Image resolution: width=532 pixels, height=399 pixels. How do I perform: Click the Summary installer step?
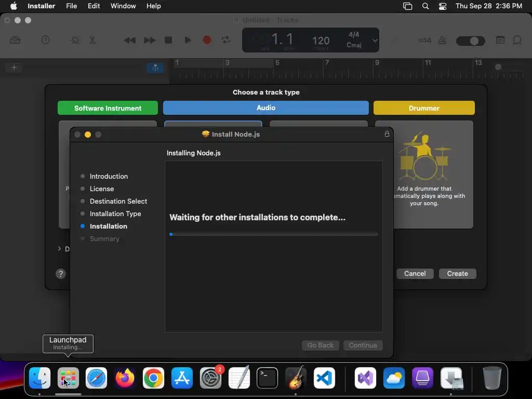point(104,239)
